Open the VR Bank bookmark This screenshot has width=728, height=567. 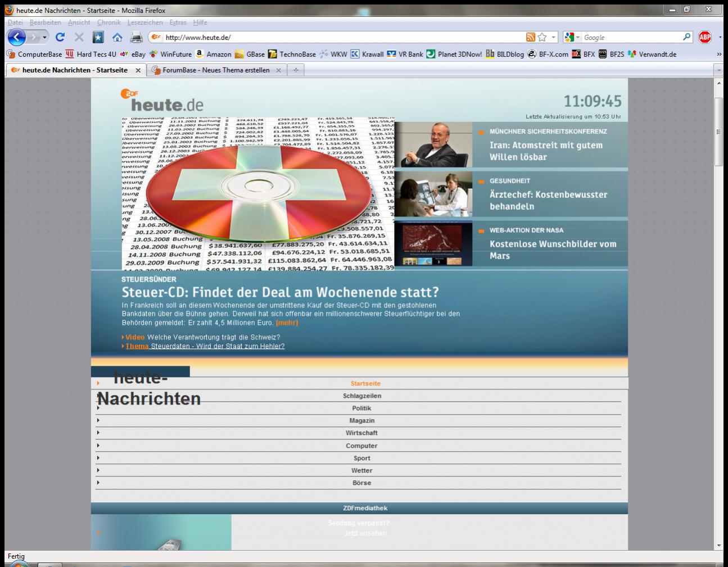pyautogui.click(x=405, y=55)
